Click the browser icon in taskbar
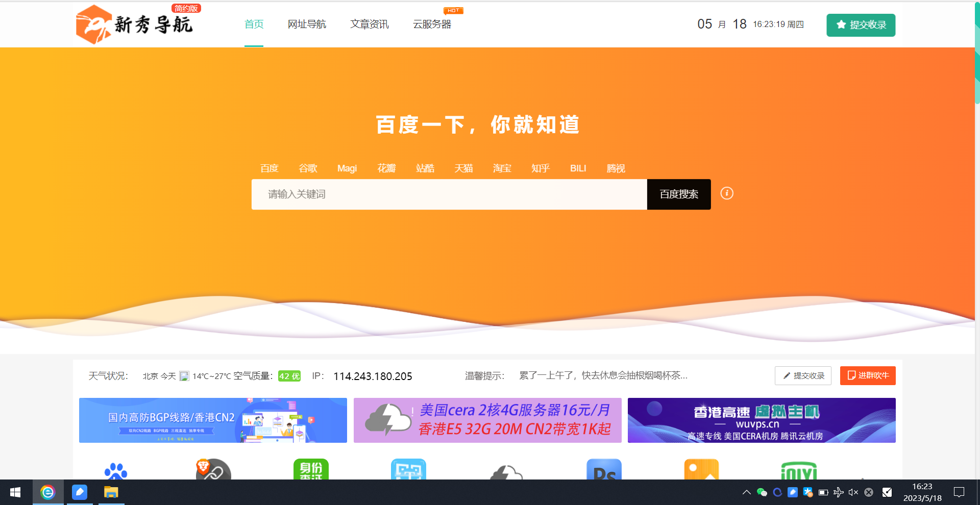The height and width of the screenshot is (505, 980). 47,492
